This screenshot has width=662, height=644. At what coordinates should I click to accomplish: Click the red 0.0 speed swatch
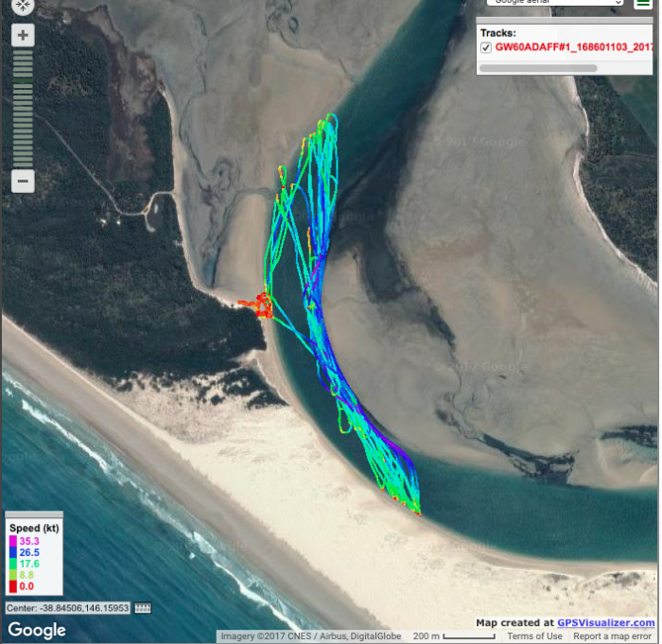(13, 586)
